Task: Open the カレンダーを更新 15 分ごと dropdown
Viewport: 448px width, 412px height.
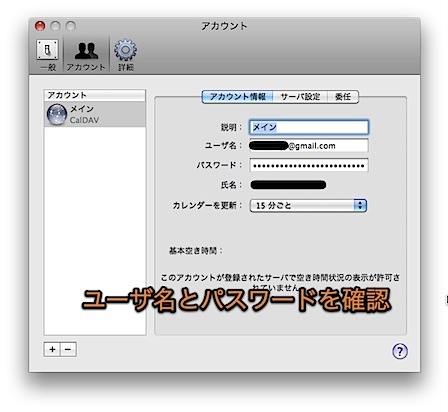Action: click(308, 205)
